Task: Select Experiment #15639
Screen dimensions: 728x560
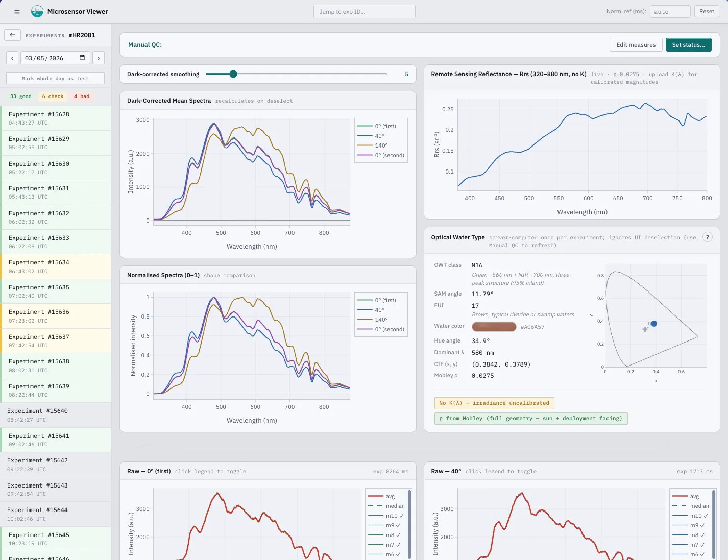Action: click(56, 391)
